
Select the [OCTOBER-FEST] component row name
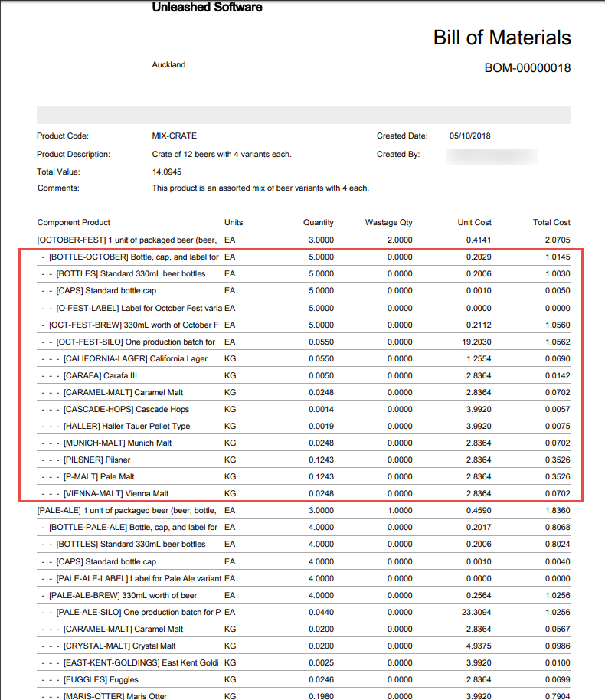127,240
